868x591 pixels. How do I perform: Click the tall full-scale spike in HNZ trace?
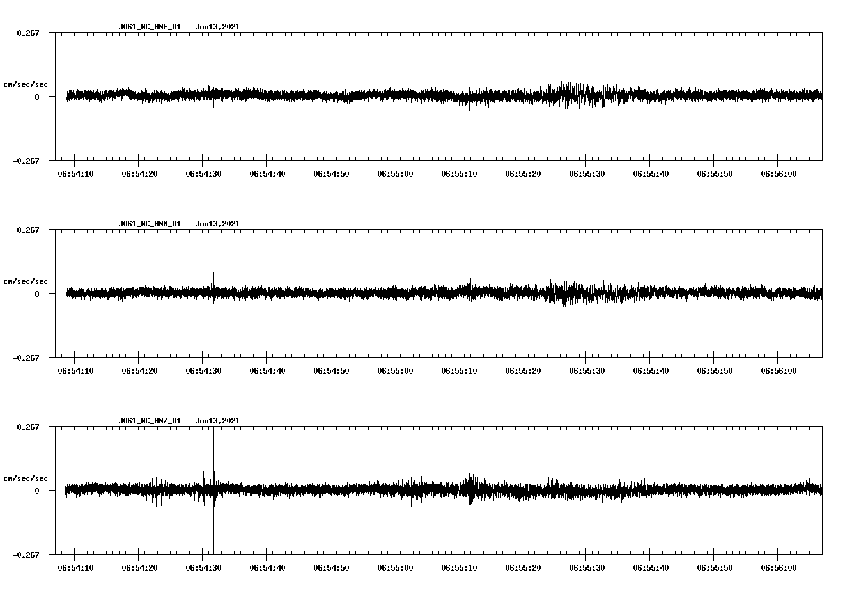(213, 491)
